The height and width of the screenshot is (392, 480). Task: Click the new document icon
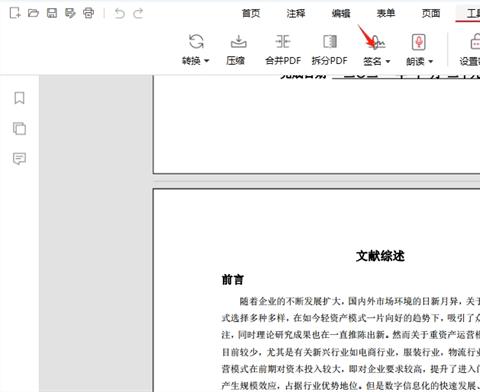[x=15, y=13]
